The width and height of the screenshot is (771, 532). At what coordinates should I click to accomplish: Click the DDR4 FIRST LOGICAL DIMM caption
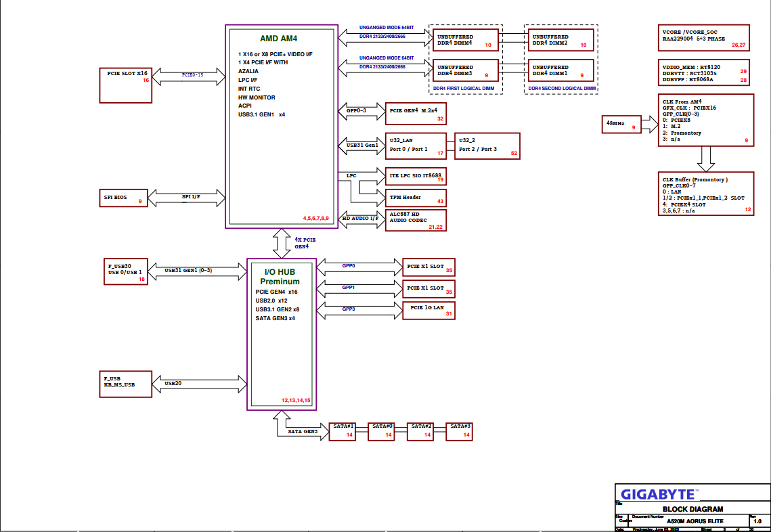[464, 89]
